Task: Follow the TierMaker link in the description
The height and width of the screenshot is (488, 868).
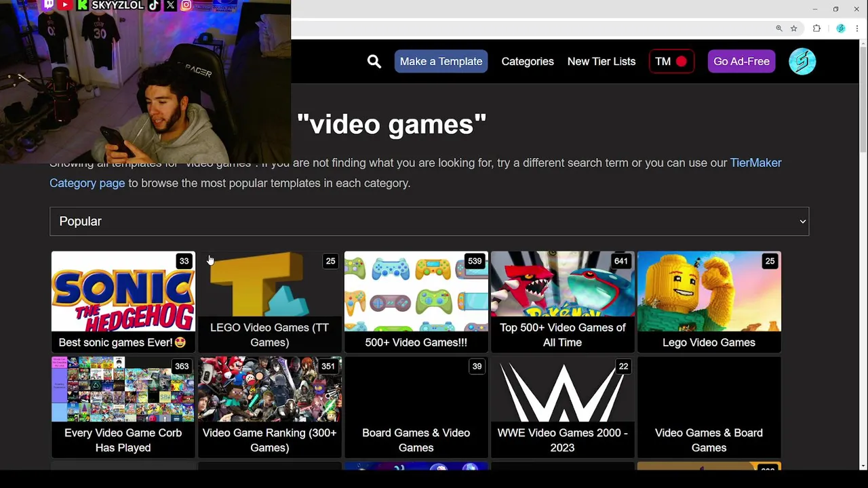Action: click(x=755, y=163)
